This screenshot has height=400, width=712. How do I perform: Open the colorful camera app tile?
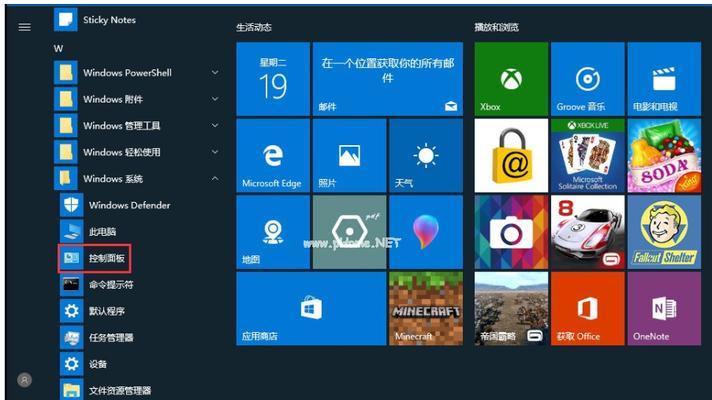(511, 232)
